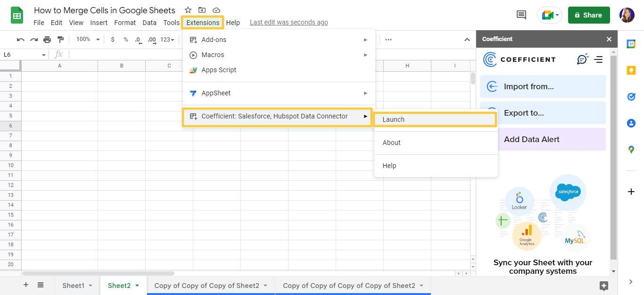644x295 pixels.
Task: Open Google Calendar side panel icon
Action: point(631,44)
